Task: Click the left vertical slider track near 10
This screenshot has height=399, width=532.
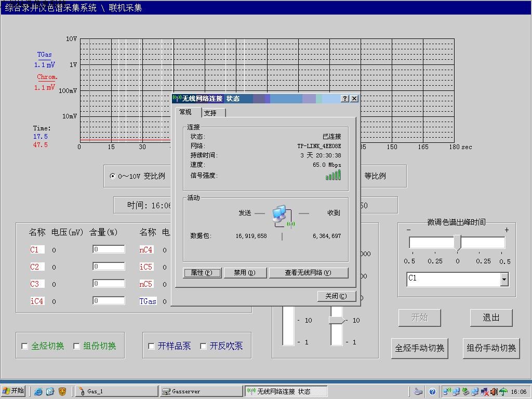Action: [288, 320]
